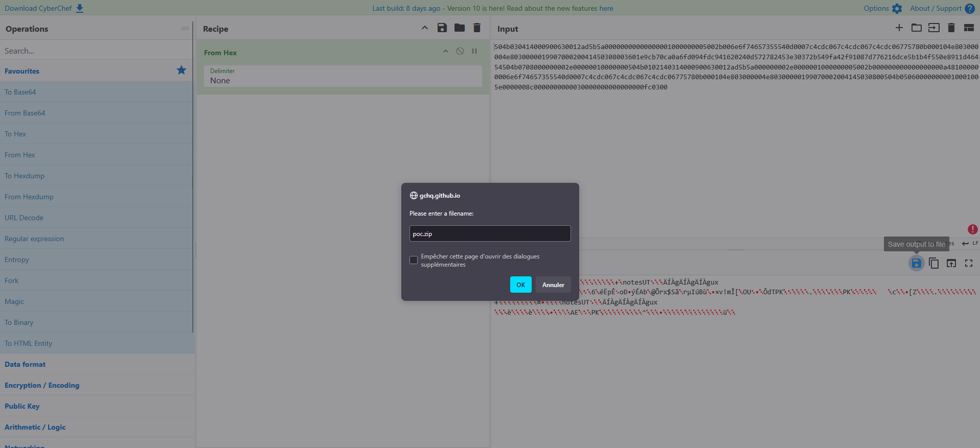This screenshot has height=448, width=980.
Task: Select To HTML Entity operation
Action: [96, 343]
